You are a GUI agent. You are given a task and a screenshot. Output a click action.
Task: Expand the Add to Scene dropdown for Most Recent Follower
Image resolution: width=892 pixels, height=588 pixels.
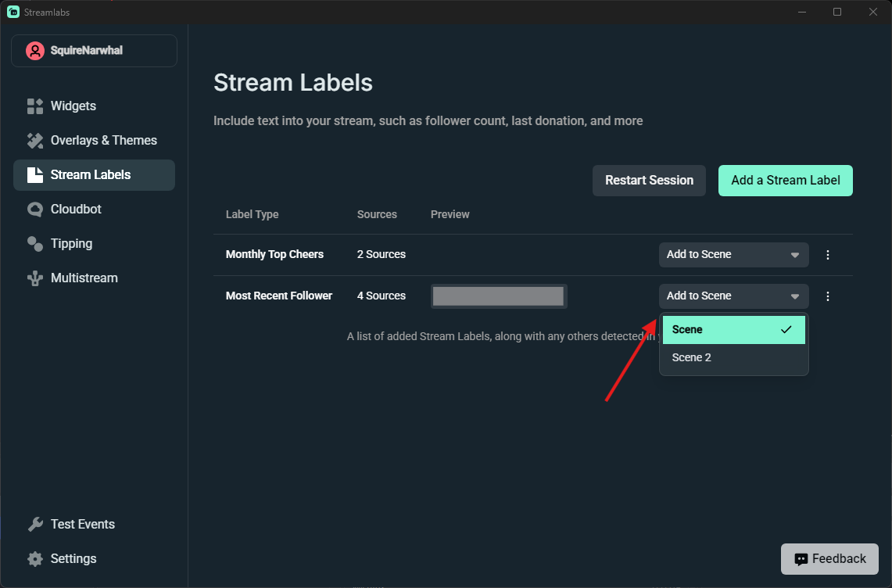tap(733, 296)
